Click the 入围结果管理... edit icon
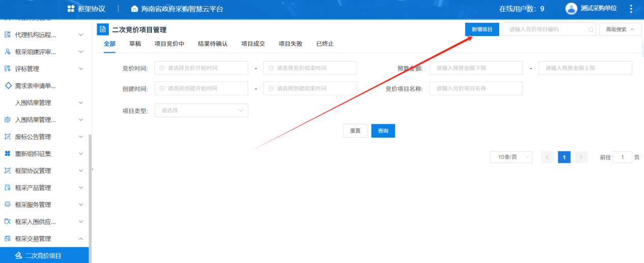This screenshot has height=263, width=644. (8, 120)
